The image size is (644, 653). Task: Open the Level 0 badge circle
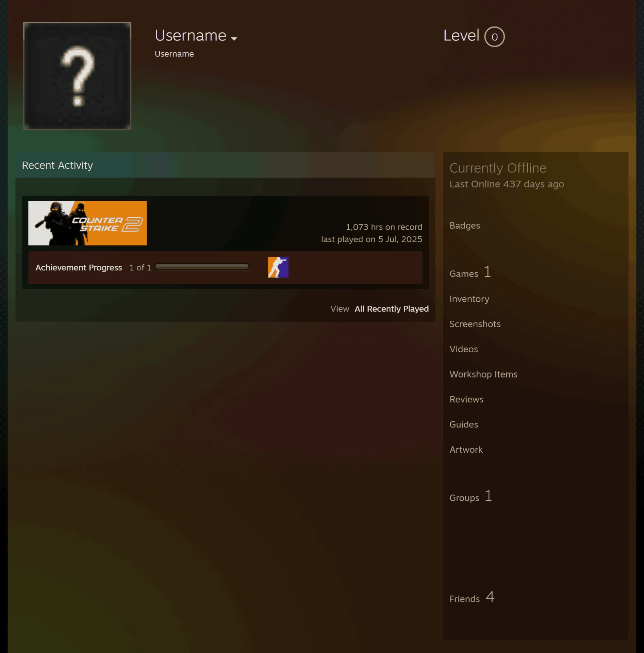[x=494, y=37]
